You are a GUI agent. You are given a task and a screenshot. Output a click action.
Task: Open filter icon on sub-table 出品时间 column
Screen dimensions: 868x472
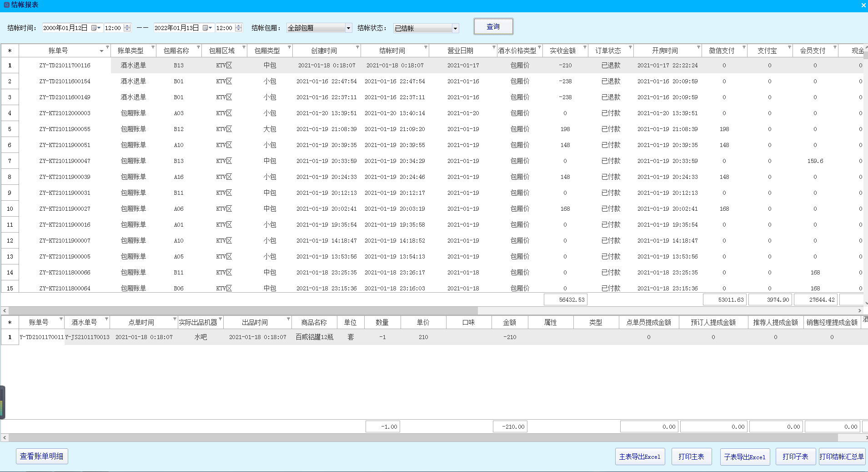tap(288, 319)
